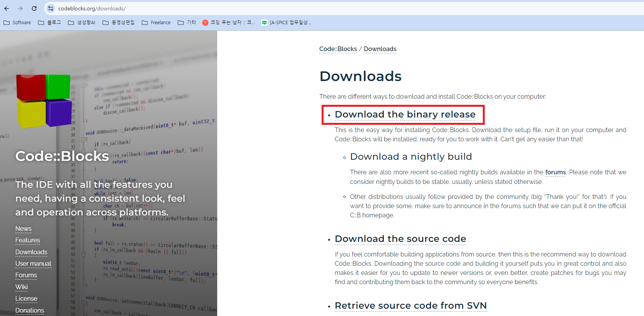This screenshot has height=316, width=644.
Task: Open the [A-SPICE 업무일상 bookmark
Action: pyautogui.click(x=287, y=23)
